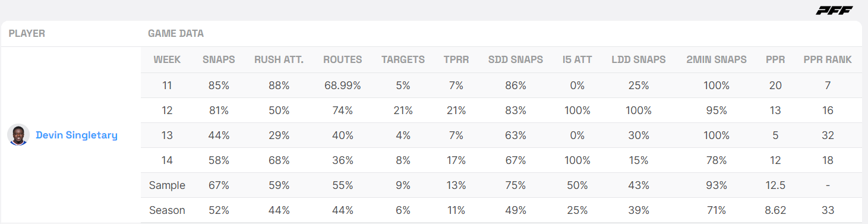
Task: Select the GAME DATA header
Action: [x=176, y=33]
